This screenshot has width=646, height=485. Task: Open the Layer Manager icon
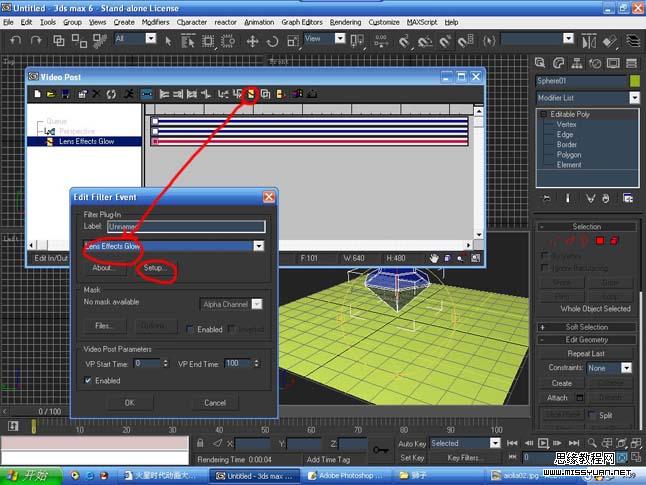pyautogui.click(x=632, y=41)
